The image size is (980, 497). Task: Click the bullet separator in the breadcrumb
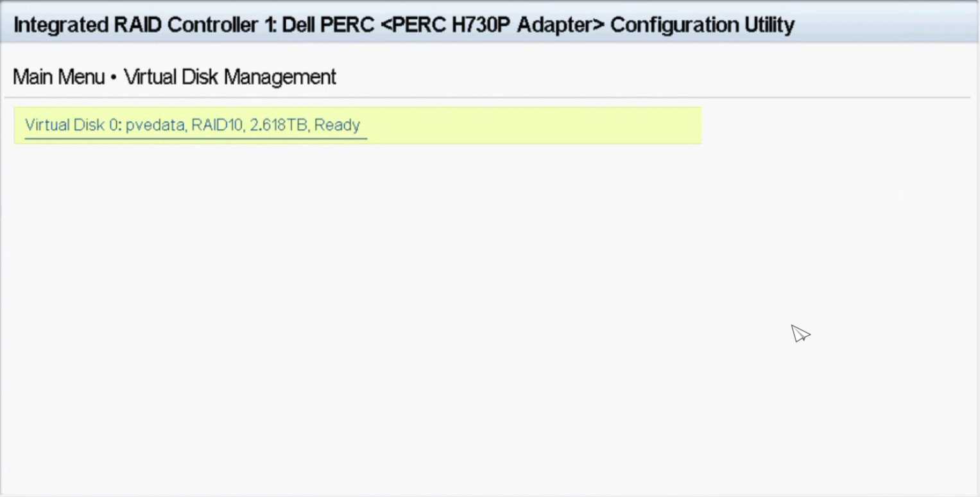pyautogui.click(x=114, y=78)
